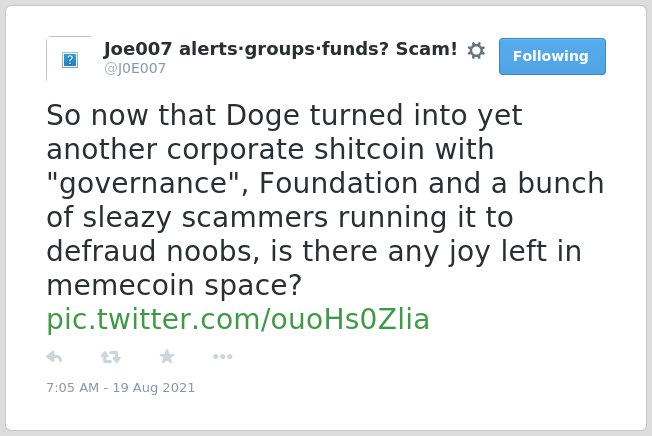652x436 pixels.
Task: Click the quoted word governance
Action: pos(144,184)
